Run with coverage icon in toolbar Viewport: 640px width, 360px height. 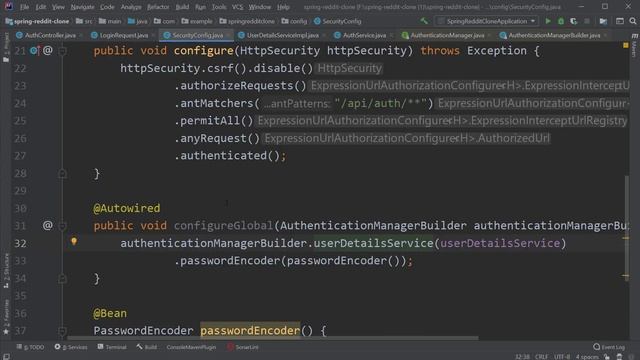click(x=573, y=21)
